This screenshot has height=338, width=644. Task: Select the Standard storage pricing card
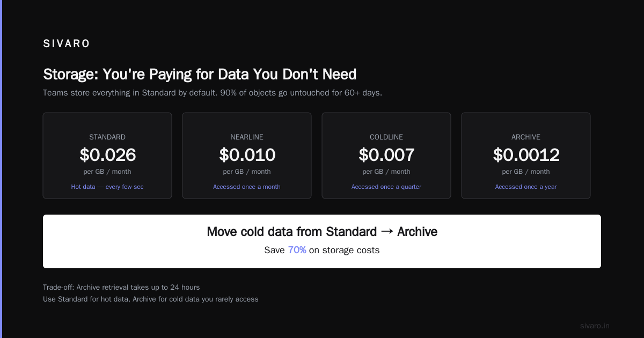[x=107, y=156]
